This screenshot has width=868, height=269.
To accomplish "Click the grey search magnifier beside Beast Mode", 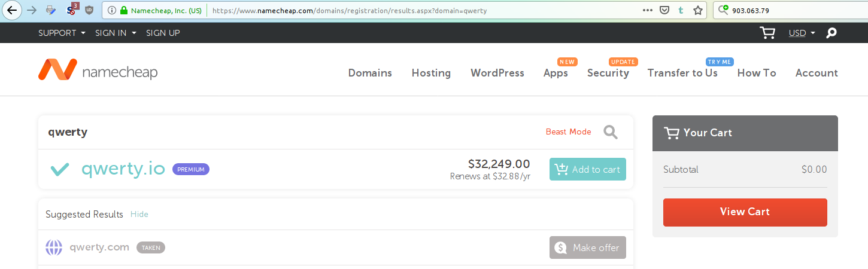I will point(610,132).
